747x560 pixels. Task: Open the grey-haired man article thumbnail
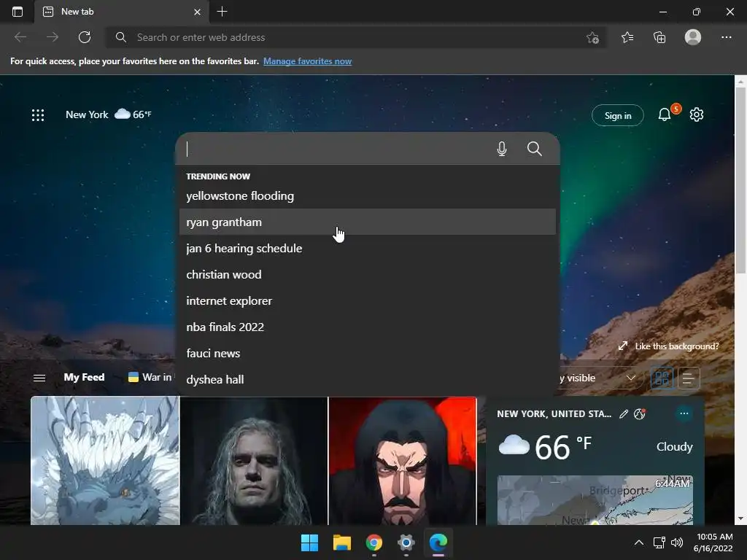[254, 461]
